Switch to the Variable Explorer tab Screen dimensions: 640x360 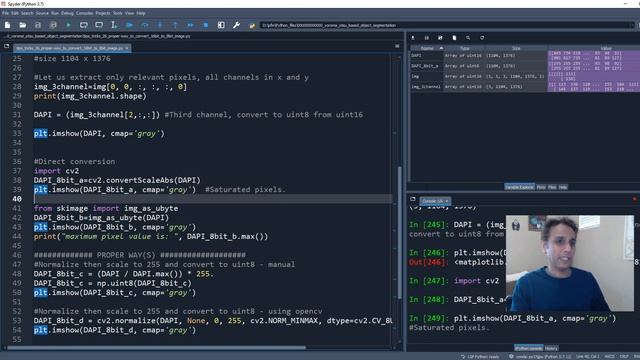[519, 187]
